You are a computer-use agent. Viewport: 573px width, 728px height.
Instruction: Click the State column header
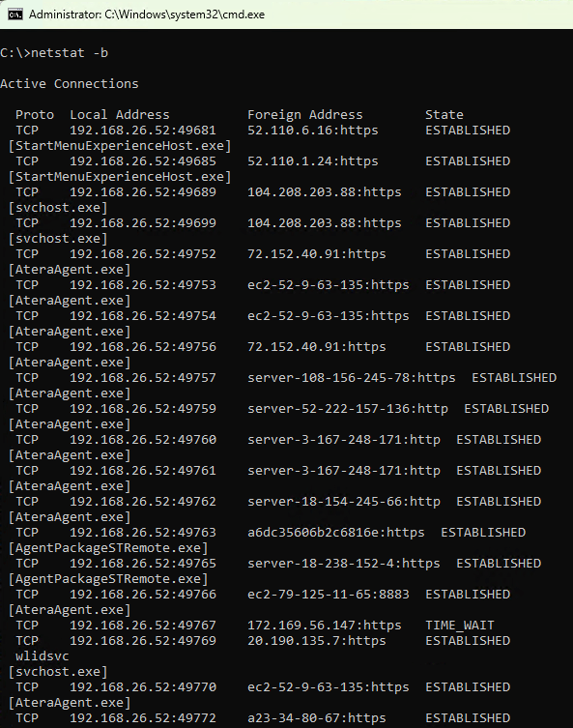tap(444, 115)
